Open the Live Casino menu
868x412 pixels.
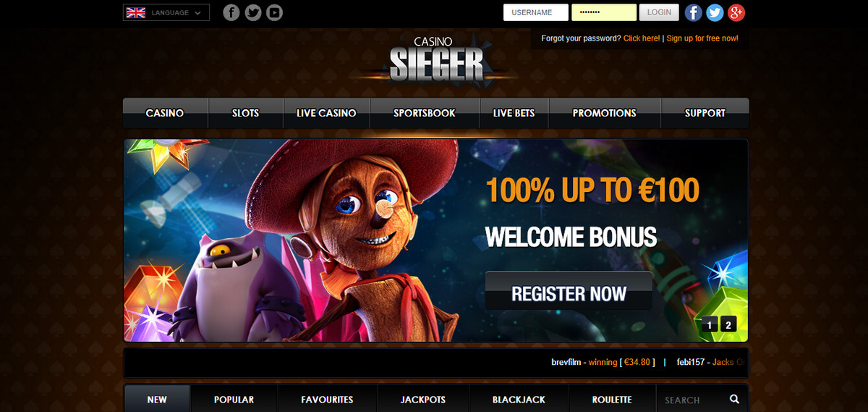pyautogui.click(x=327, y=113)
